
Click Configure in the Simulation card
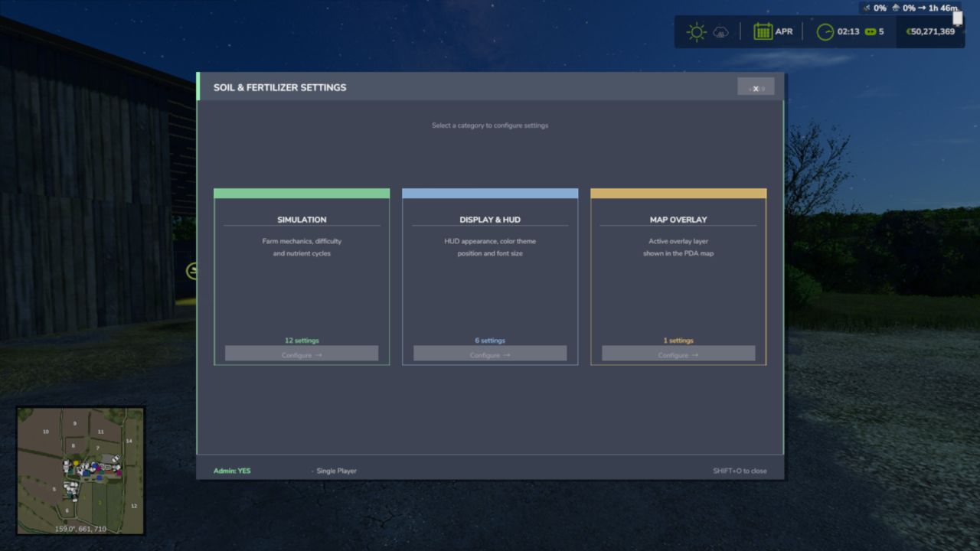click(302, 354)
